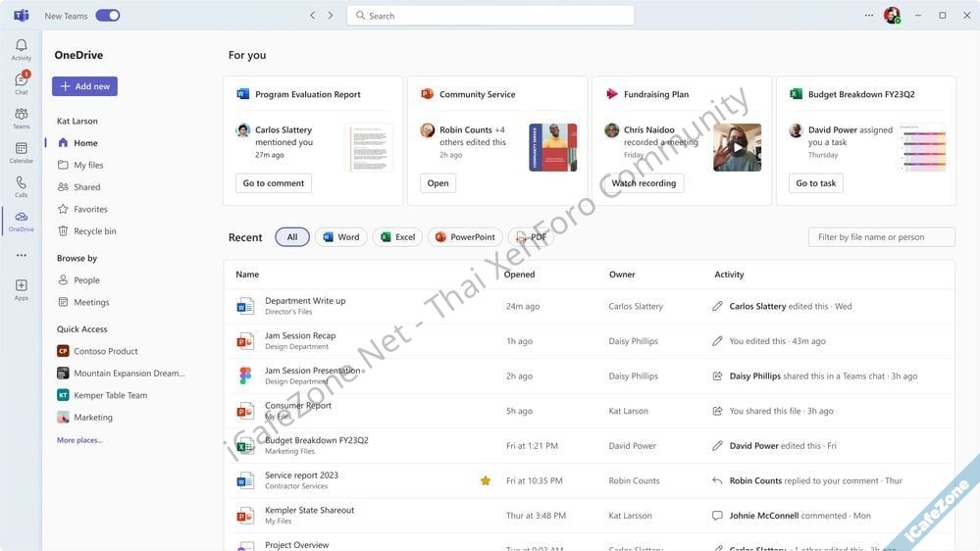
Task: Expand the More places list
Action: point(79,440)
